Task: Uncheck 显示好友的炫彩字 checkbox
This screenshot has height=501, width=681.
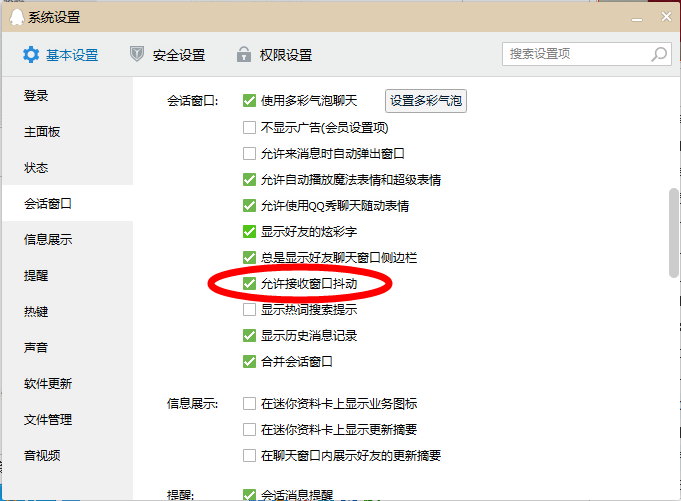Action: point(249,232)
